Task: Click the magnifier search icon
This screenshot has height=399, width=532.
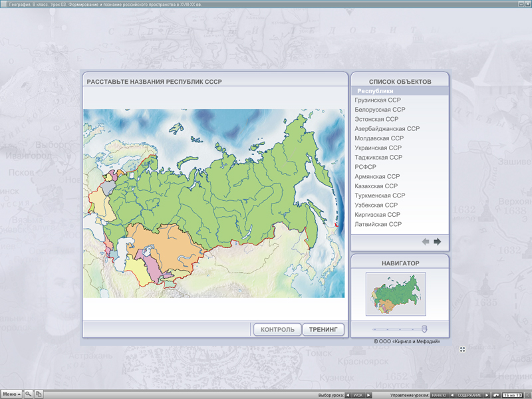Action: point(29,394)
